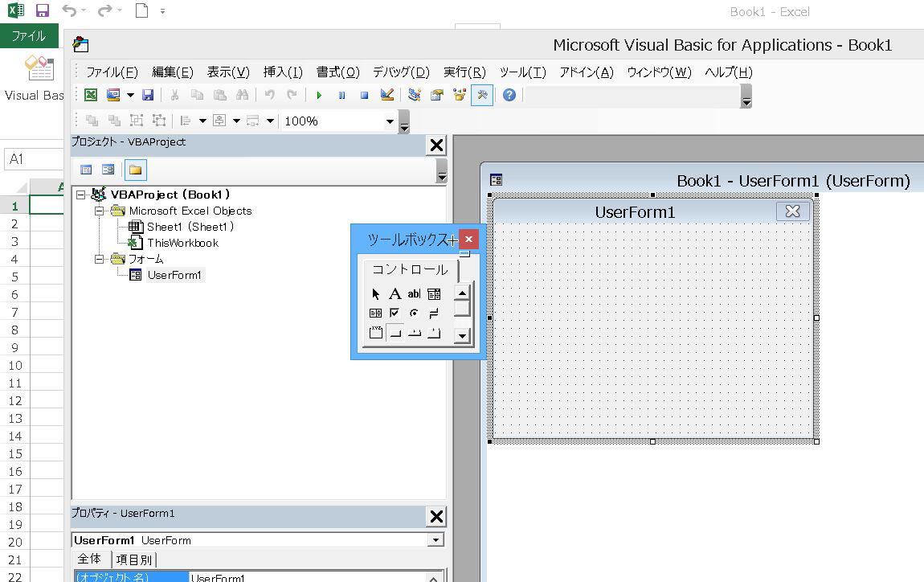Open the Align dropdown arrow
The image size is (924, 582).
[x=202, y=121]
